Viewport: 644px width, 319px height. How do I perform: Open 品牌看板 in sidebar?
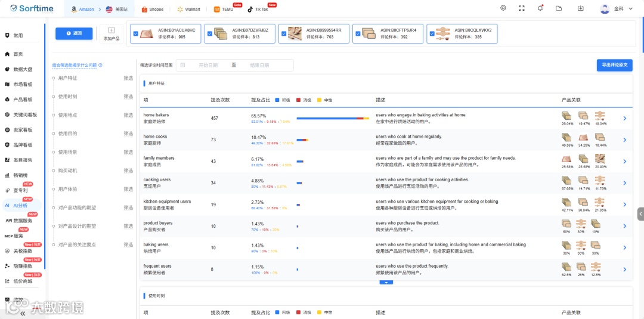(23, 145)
